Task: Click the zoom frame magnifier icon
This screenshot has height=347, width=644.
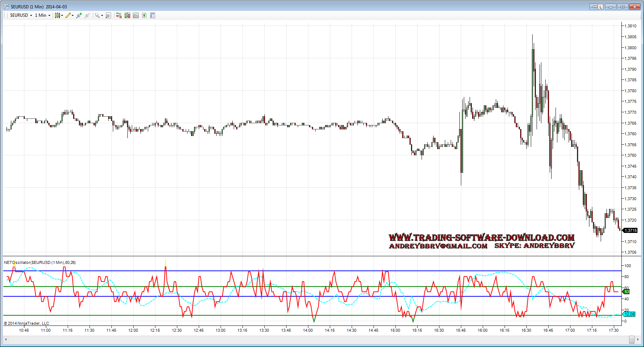Action: [x=108, y=15]
